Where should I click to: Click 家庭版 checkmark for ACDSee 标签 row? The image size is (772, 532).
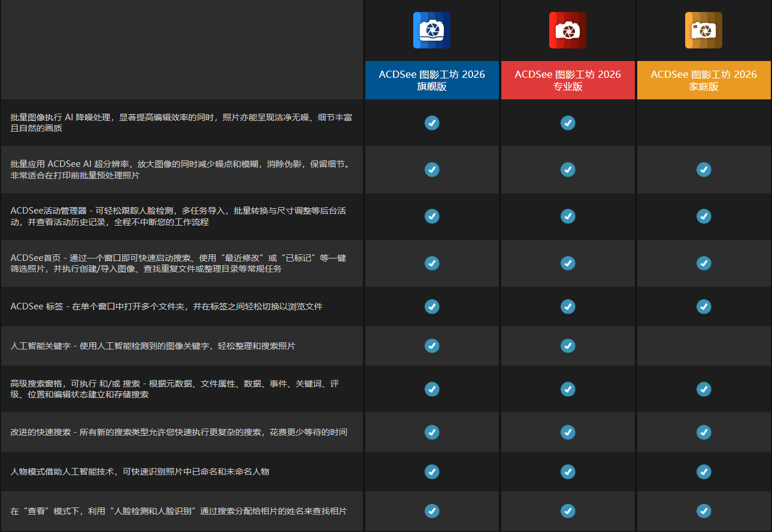[x=704, y=306]
